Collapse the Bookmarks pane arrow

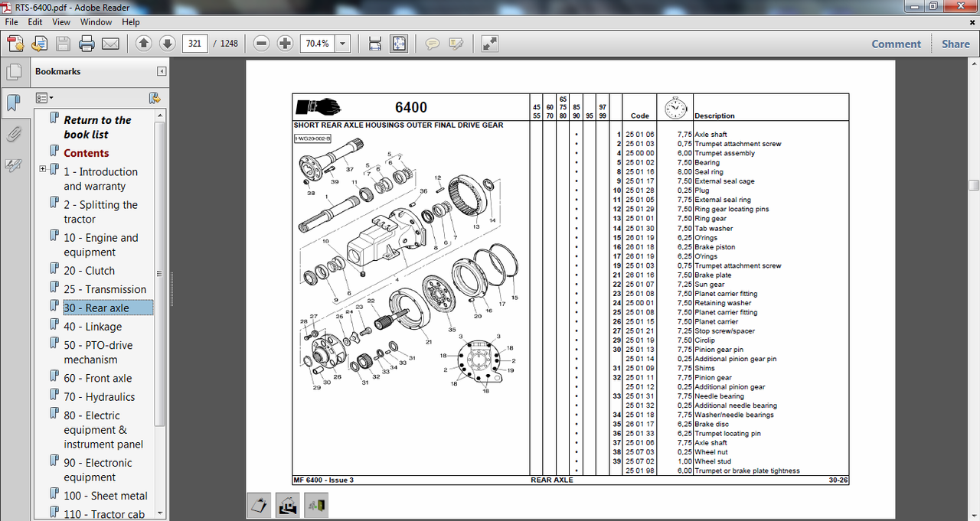162,71
